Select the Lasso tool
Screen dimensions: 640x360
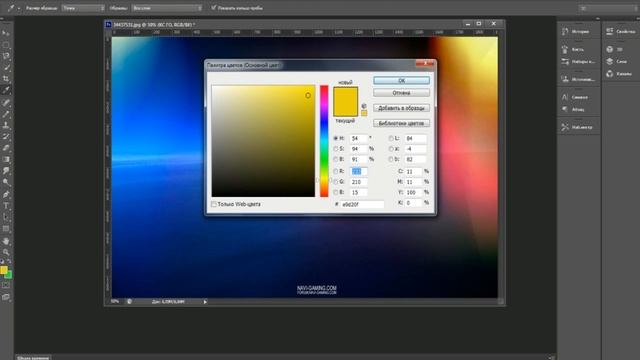pyautogui.click(x=6, y=56)
